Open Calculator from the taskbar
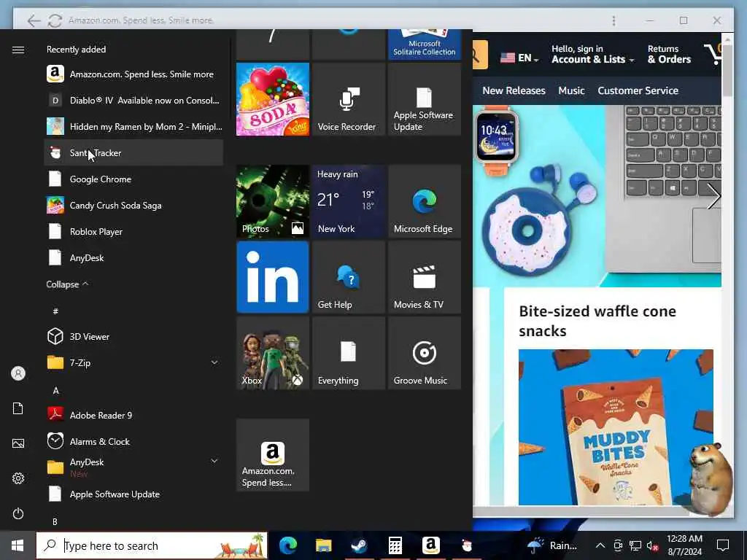Viewport: 747px width, 560px height. [x=395, y=545]
